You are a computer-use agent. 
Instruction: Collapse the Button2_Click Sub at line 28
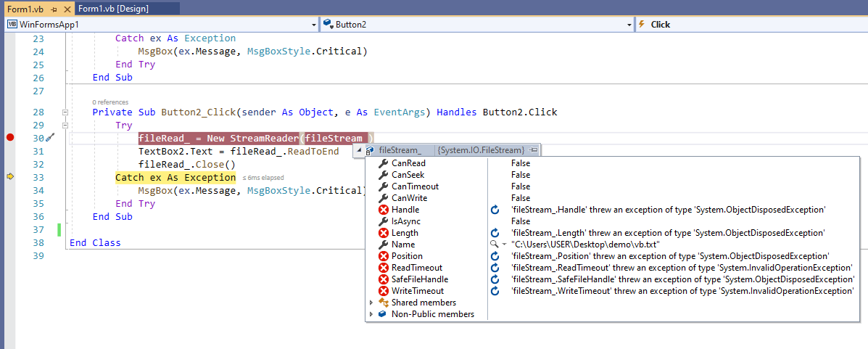click(x=65, y=112)
